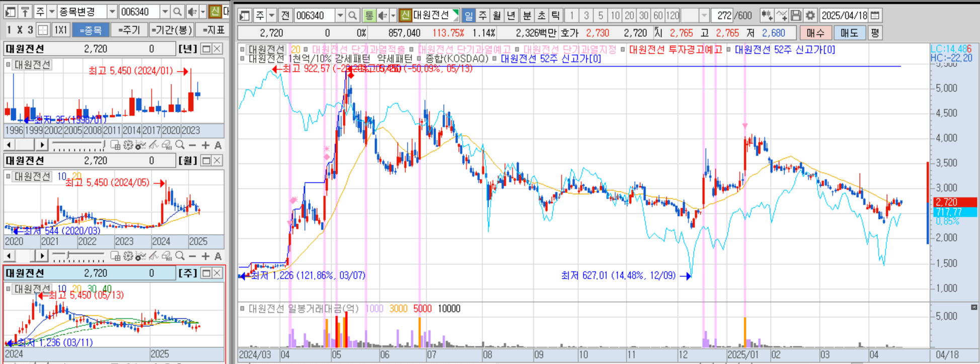
Task: Select the 일 daily period button
Action: [469, 16]
